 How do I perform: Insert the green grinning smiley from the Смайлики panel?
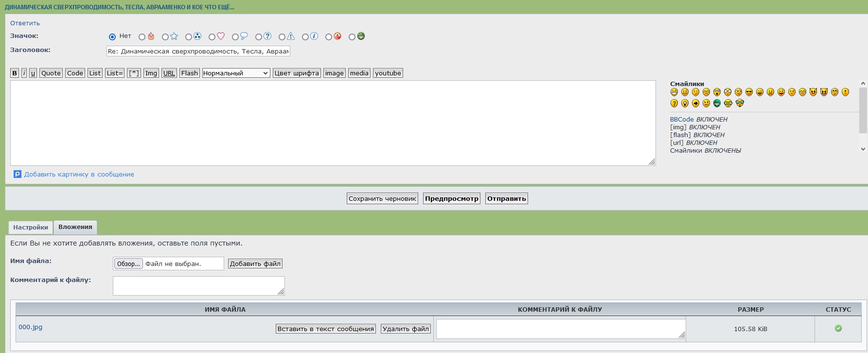click(717, 103)
